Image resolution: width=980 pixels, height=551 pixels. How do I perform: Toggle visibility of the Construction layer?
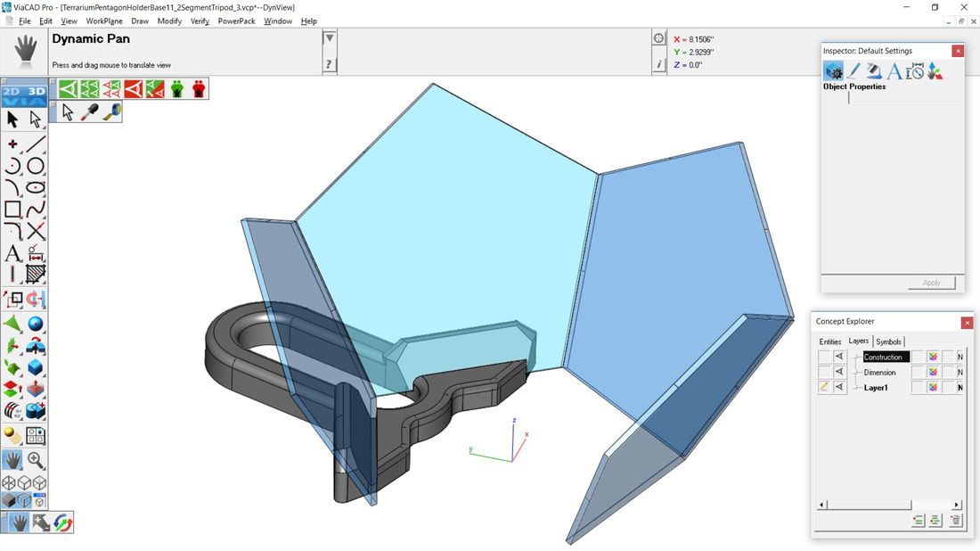pyautogui.click(x=839, y=357)
